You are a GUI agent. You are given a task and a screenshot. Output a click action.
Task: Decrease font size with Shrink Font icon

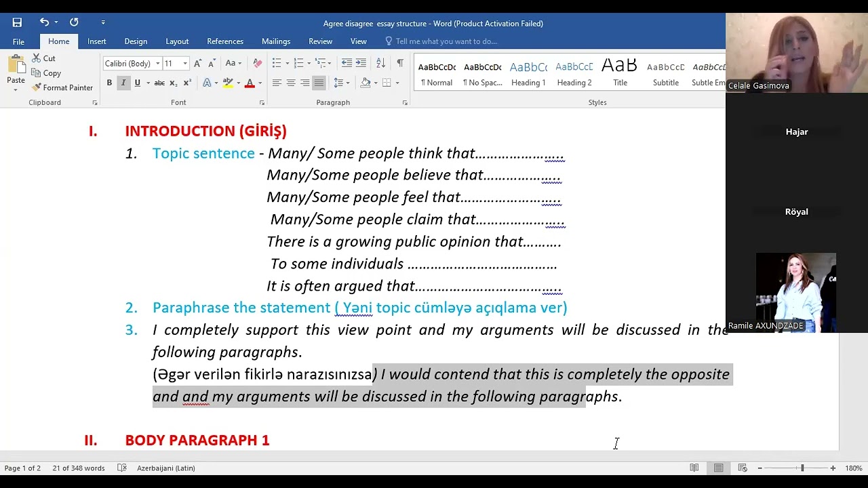tap(211, 63)
